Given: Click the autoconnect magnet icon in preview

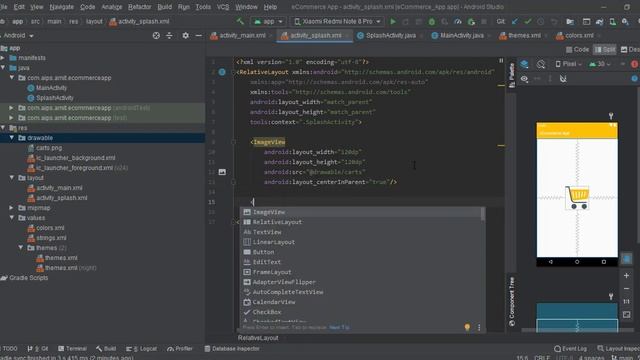Looking at the screenshot, I should [x=563, y=78].
